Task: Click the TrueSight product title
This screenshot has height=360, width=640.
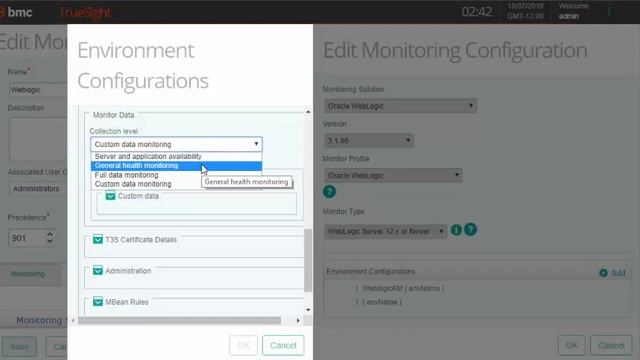Action: pyautogui.click(x=85, y=13)
